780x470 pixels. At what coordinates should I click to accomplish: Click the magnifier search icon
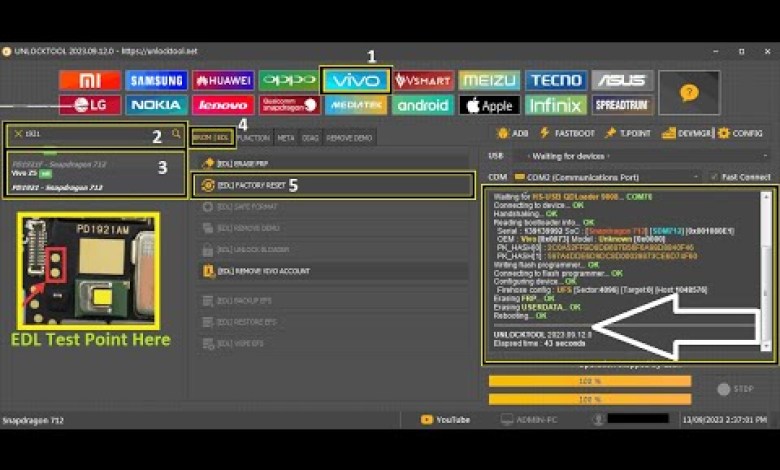point(176,133)
